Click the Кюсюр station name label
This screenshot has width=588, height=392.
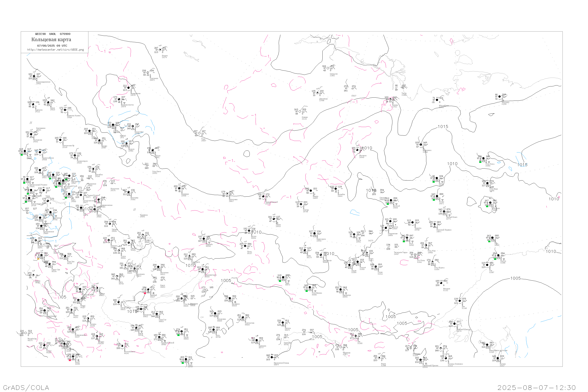tap(395, 105)
